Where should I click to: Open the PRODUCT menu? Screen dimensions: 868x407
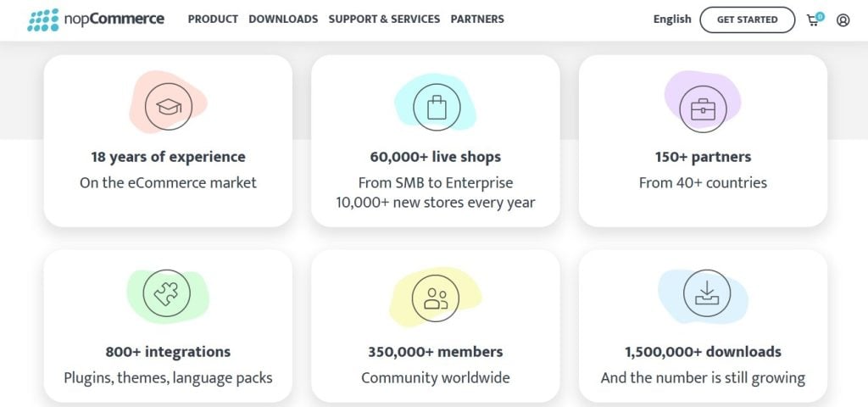(x=213, y=20)
